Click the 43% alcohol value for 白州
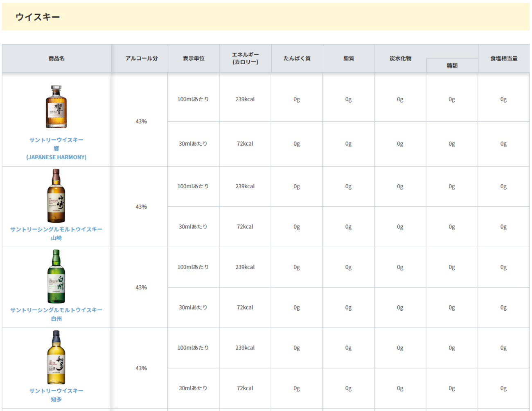 coord(141,287)
